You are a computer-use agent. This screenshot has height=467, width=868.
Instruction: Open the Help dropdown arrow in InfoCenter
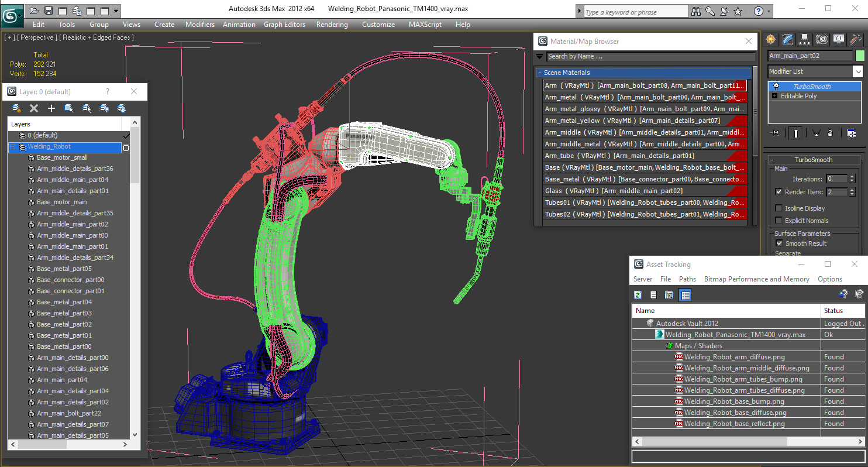(x=768, y=11)
